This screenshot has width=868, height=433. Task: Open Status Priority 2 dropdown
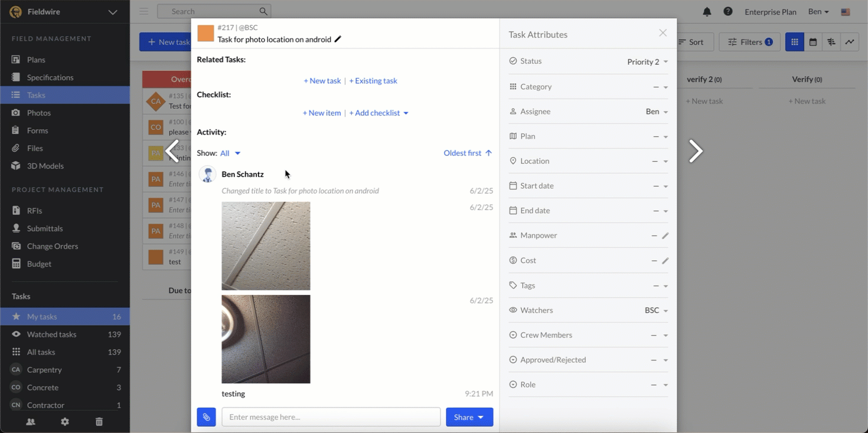click(x=647, y=62)
